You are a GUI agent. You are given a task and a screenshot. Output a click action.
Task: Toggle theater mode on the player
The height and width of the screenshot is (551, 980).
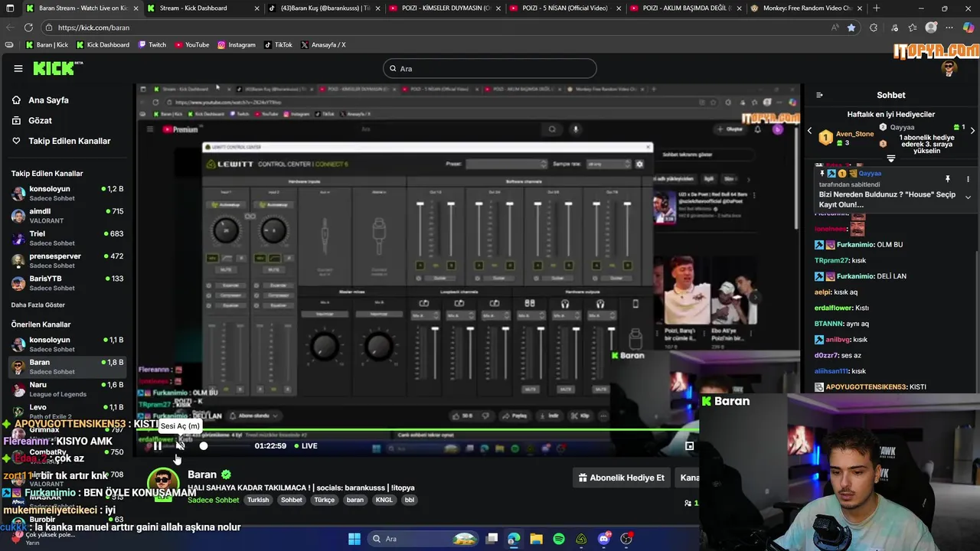pyautogui.click(x=689, y=446)
